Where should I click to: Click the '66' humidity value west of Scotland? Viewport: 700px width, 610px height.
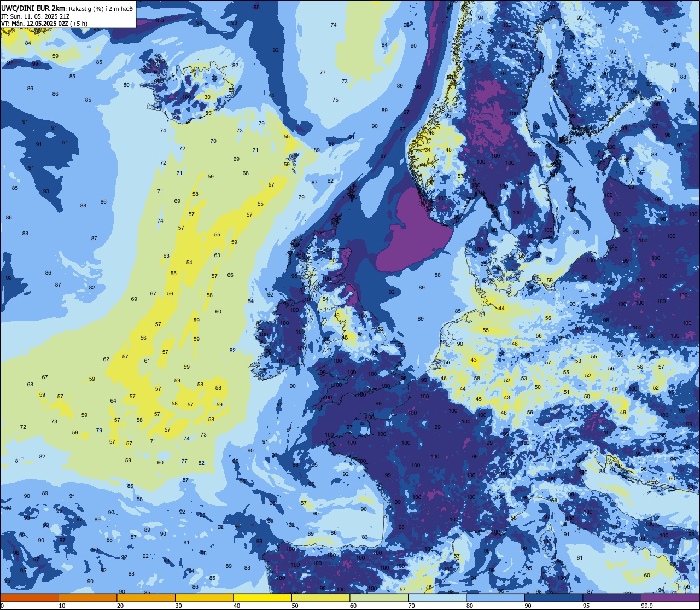[230, 275]
